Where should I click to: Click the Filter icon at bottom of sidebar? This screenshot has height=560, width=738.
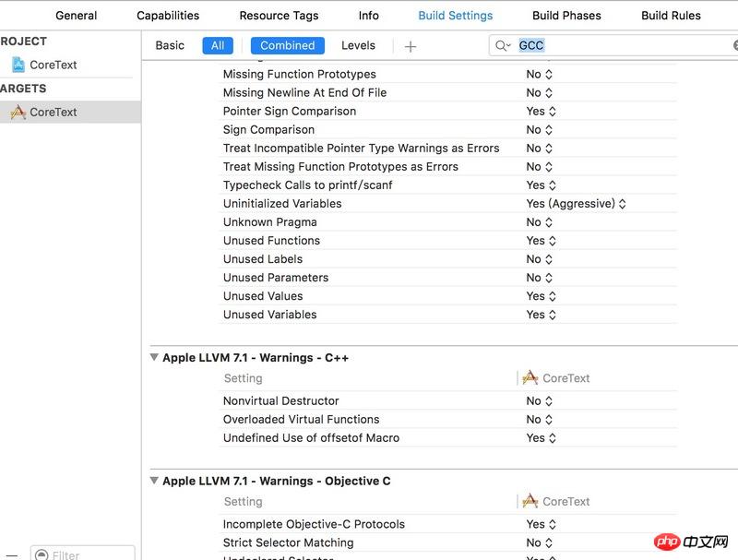42,555
